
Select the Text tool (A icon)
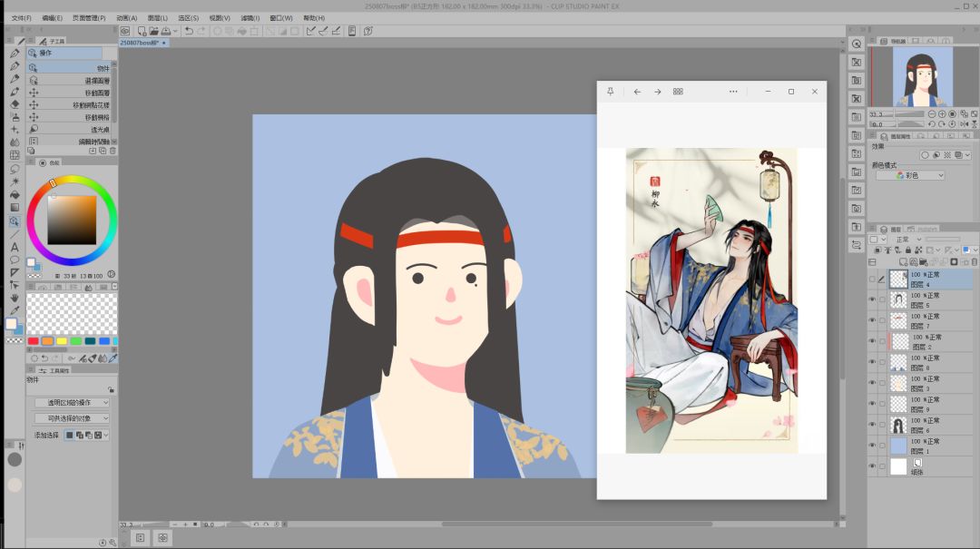coord(15,247)
